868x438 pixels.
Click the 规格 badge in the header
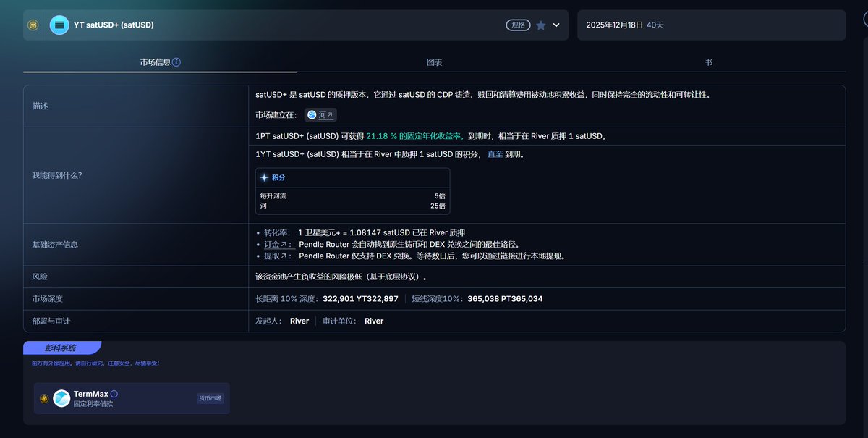518,25
